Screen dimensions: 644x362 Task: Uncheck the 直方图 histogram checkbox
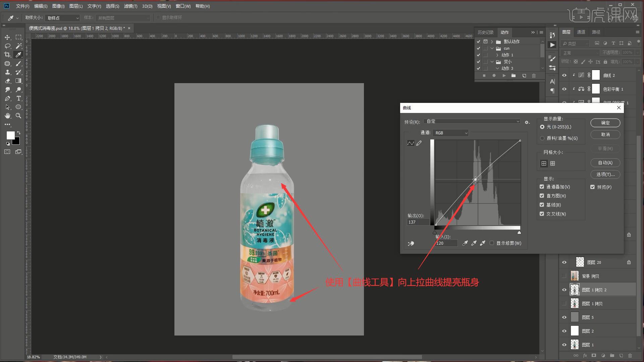click(542, 196)
